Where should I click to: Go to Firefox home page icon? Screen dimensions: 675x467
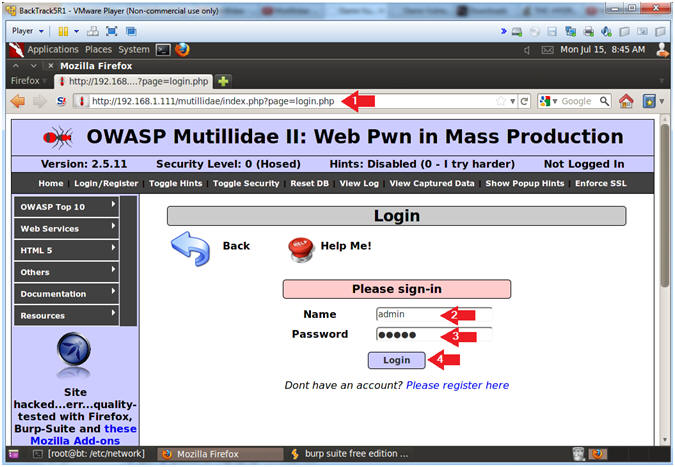626,101
